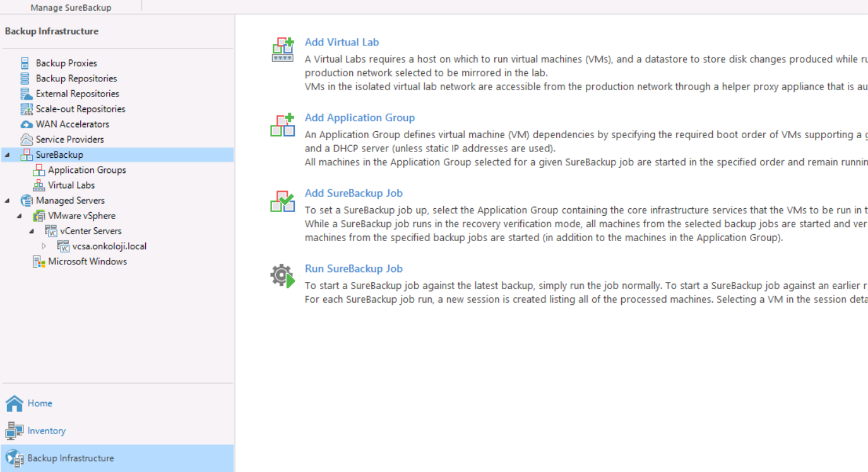
Task: Click the vCenter Servers icon
Action: click(x=51, y=231)
